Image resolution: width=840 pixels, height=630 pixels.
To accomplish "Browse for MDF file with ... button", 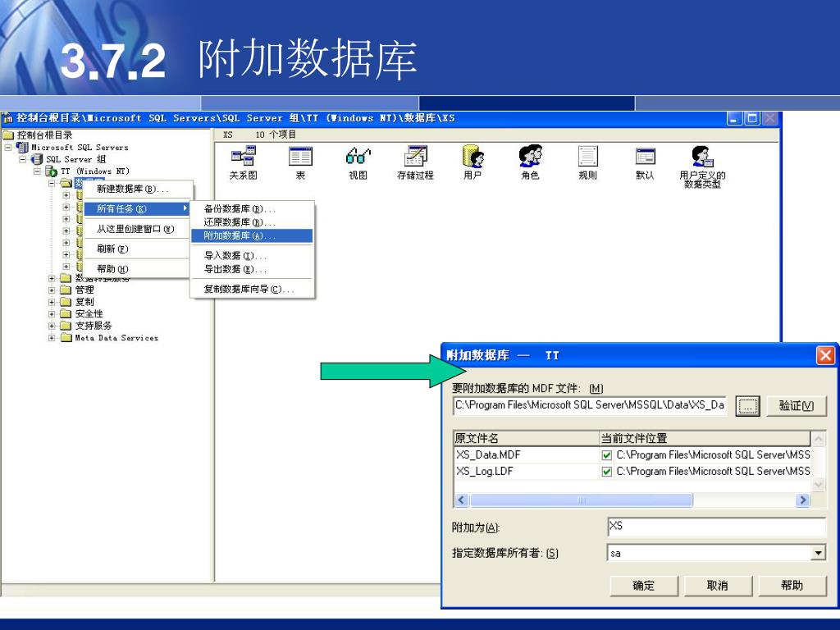I will 748,406.
